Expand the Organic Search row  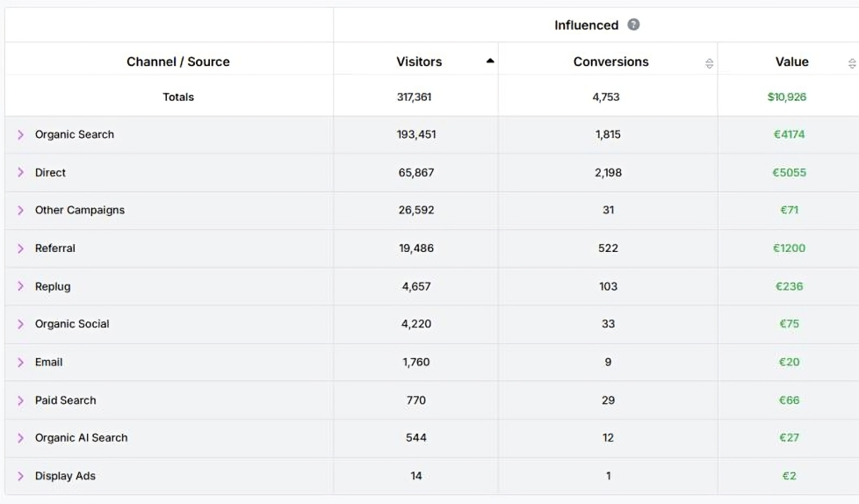[x=21, y=135]
